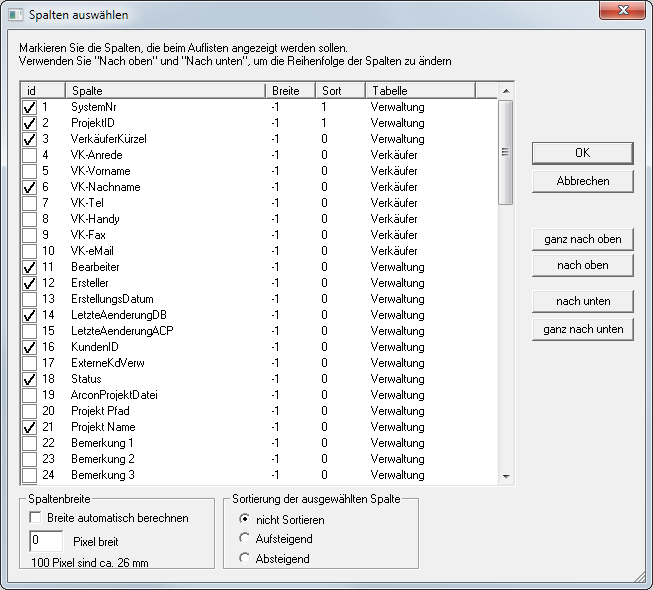Click the Pixel breit input field
Image resolution: width=653 pixels, height=590 pixels.
coord(46,540)
